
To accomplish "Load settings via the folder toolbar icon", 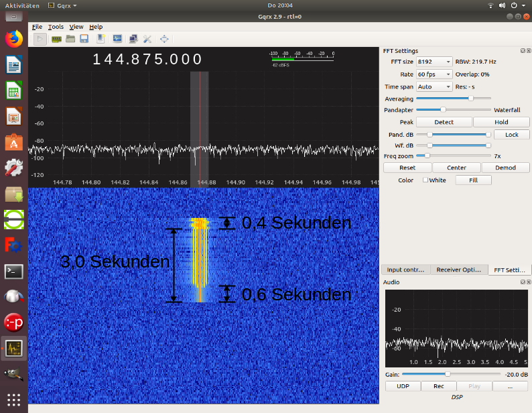I will (x=70, y=39).
